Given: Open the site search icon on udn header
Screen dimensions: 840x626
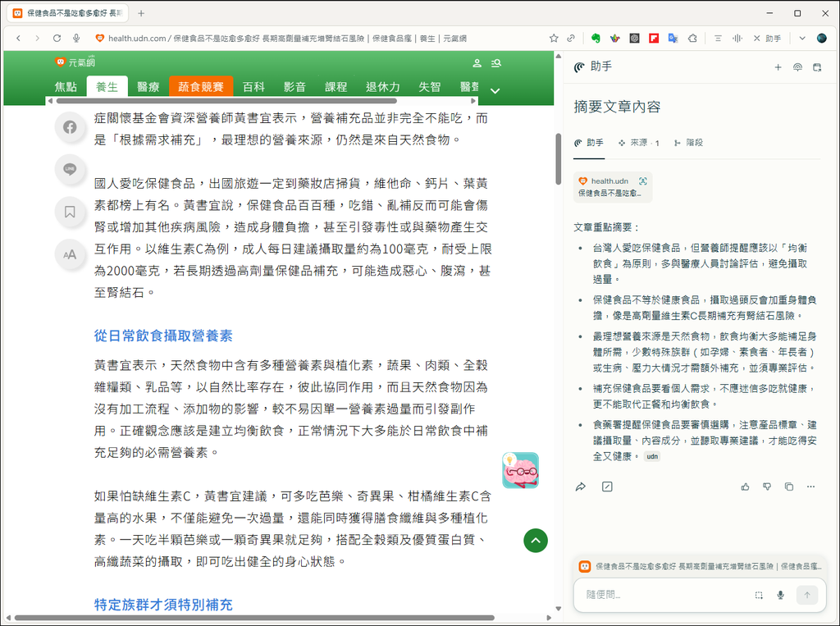Looking at the screenshot, I should pos(496,63).
